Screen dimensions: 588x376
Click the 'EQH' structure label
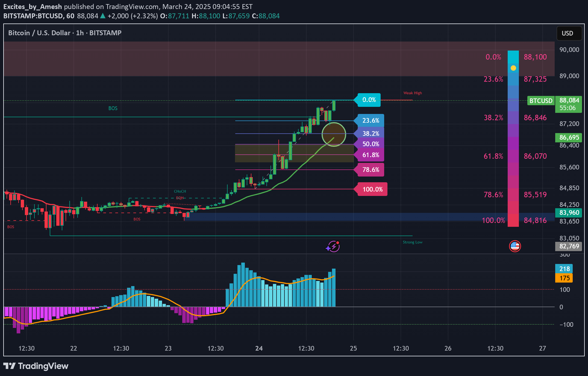pos(180,198)
